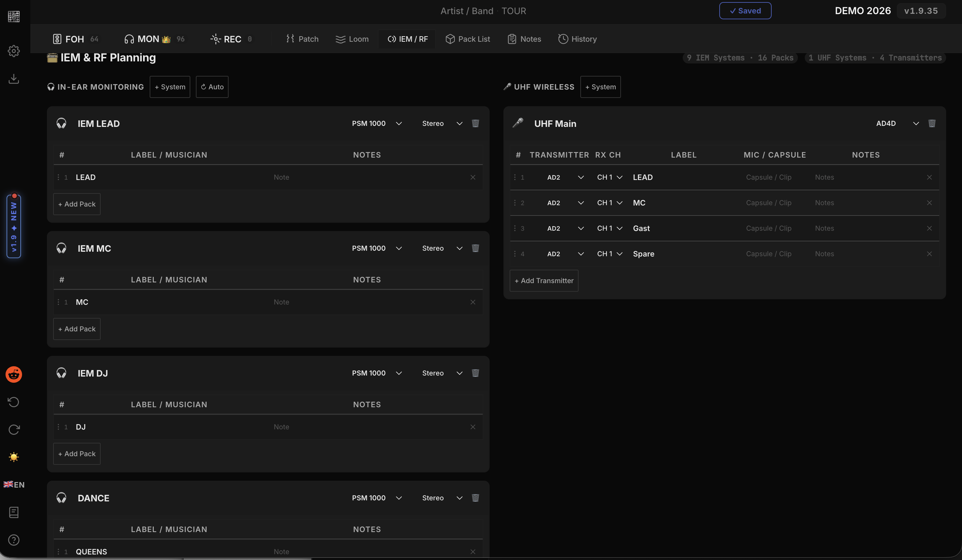Open AD2 transmitter dropdown in LEAD row
The height and width of the screenshot is (560, 962).
tap(565, 177)
